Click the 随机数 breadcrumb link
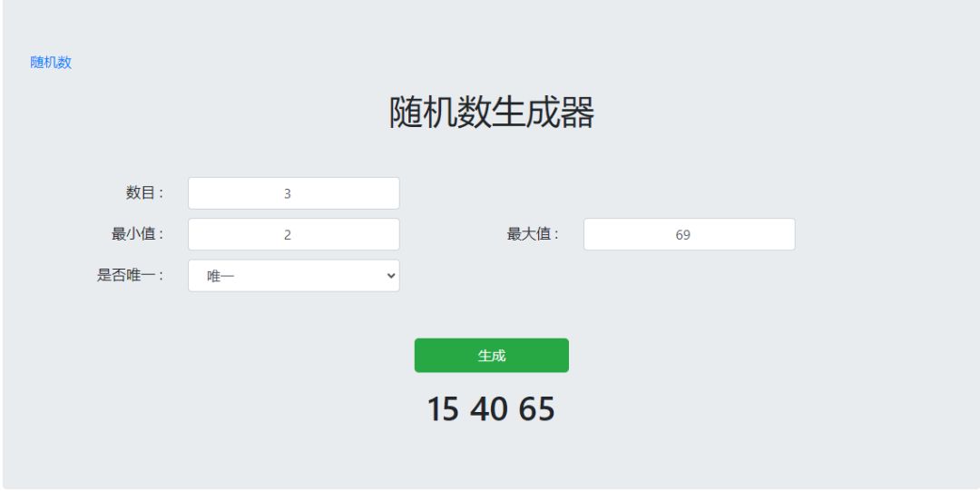The image size is (980, 491). pyautogui.click(x=51, y=63)
